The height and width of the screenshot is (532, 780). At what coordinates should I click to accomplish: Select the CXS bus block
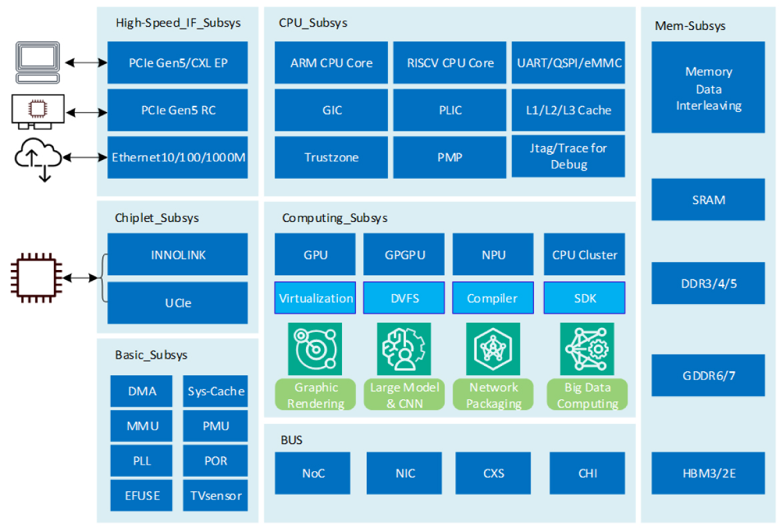[493, 473]
